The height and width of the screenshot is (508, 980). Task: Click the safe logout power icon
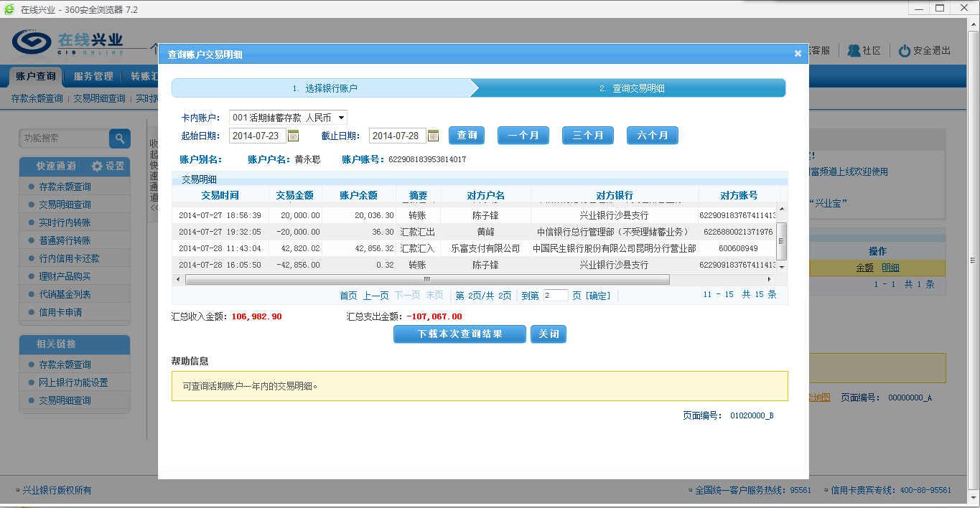pyautogui.click(x=905, y=51)
